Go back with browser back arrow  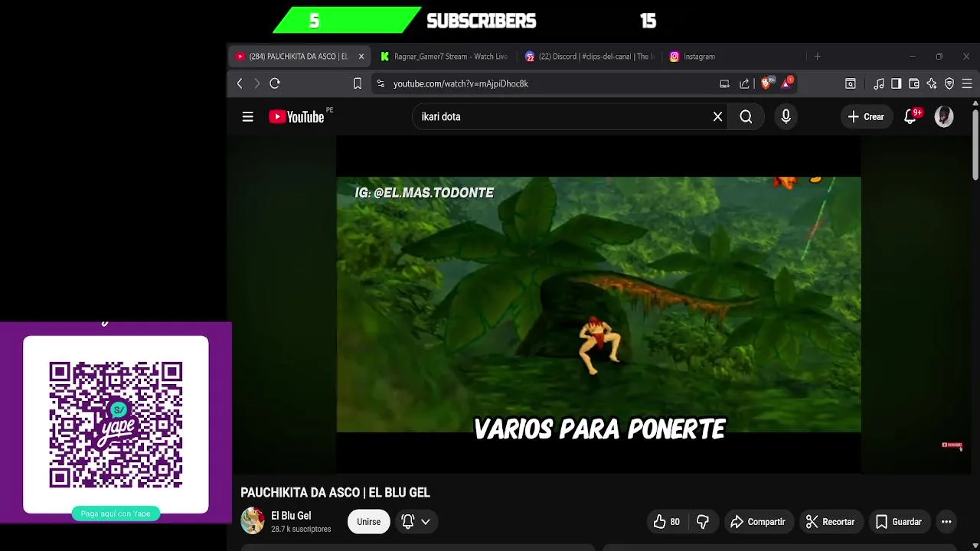[x=240, y=83]
